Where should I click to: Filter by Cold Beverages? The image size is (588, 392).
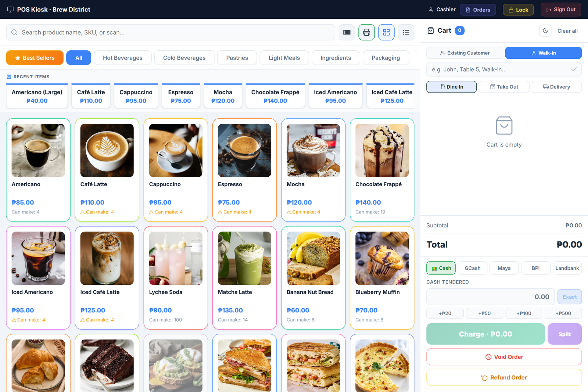click(x=184, y=58)
